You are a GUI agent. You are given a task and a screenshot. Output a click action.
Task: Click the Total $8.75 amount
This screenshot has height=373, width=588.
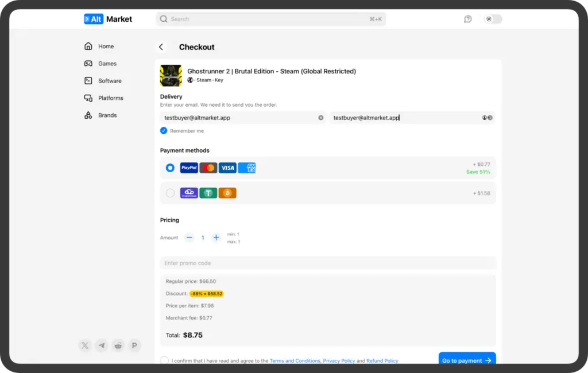coord(193,335)
